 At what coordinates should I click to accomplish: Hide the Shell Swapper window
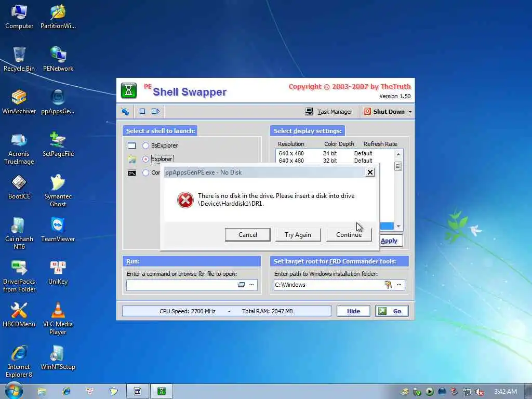pos(353,311)
